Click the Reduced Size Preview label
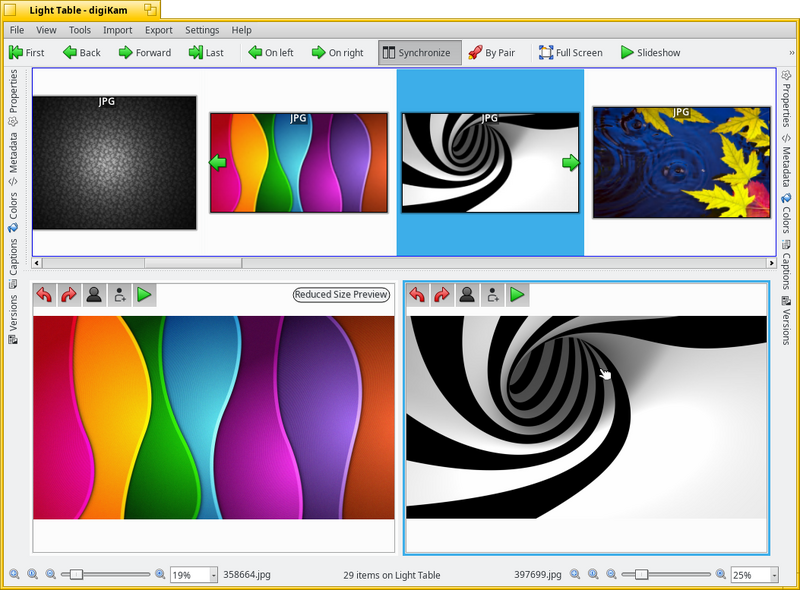The image size is (800, 590). [341, 294]
